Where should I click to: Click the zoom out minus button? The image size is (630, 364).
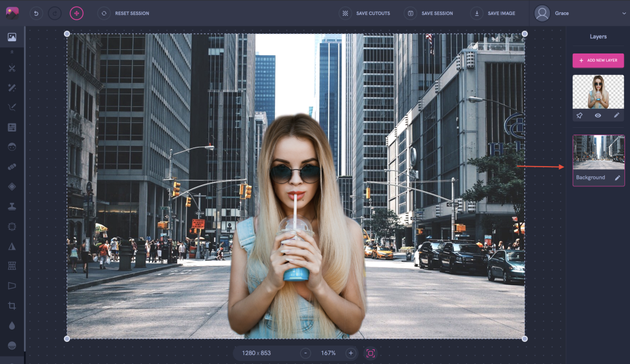click(306, 353)
